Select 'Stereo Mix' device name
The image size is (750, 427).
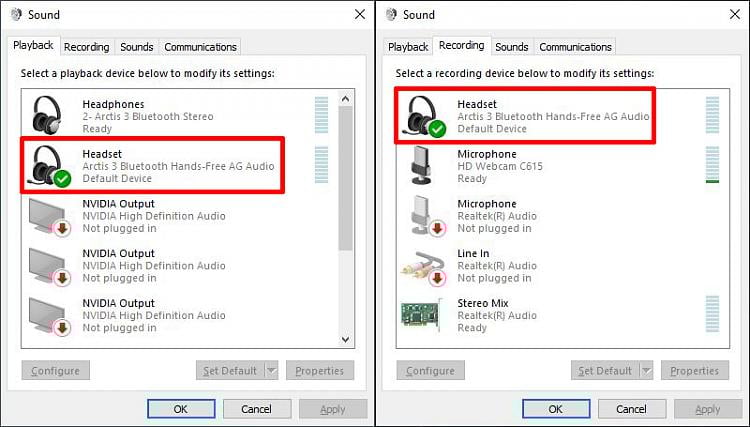pyautogui.click(x=483, y=303)
